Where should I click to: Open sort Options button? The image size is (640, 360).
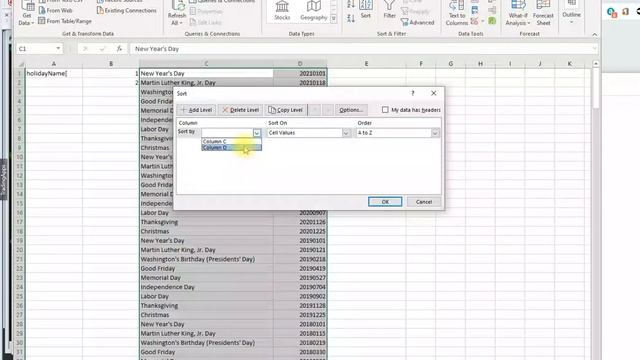click(x=351, y=110)
